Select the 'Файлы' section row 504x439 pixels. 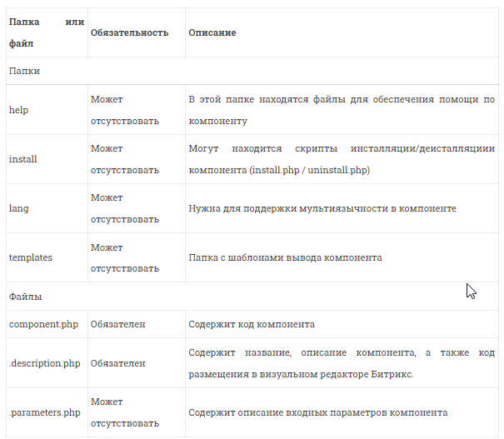252,297
